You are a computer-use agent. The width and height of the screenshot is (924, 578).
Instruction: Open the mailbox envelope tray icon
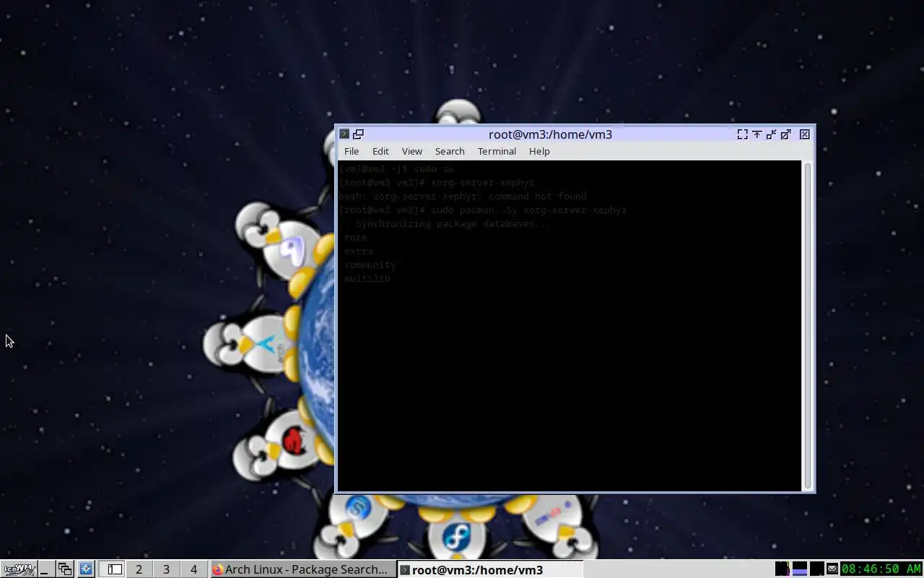832,569
